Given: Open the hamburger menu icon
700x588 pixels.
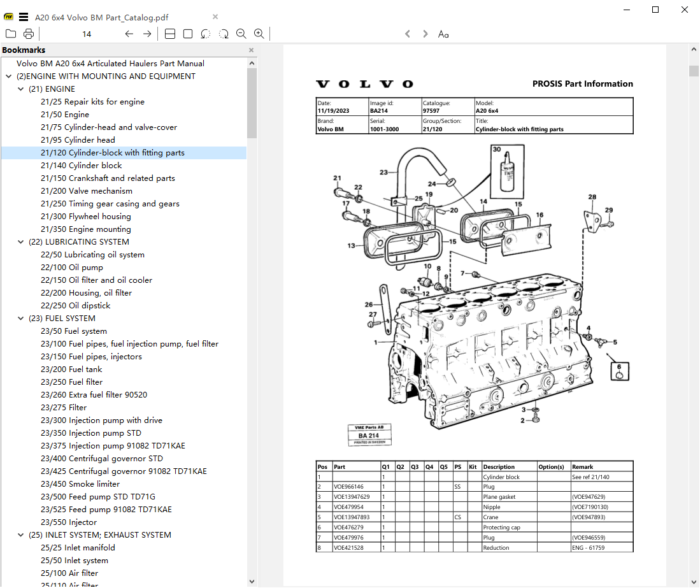Looking at the screenshot, I should (24, 17).
